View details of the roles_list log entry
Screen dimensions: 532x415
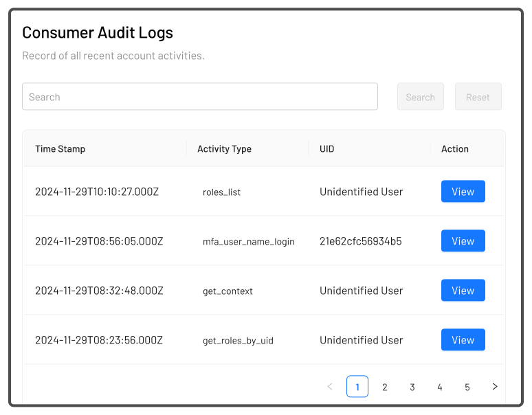click(463, 192)
